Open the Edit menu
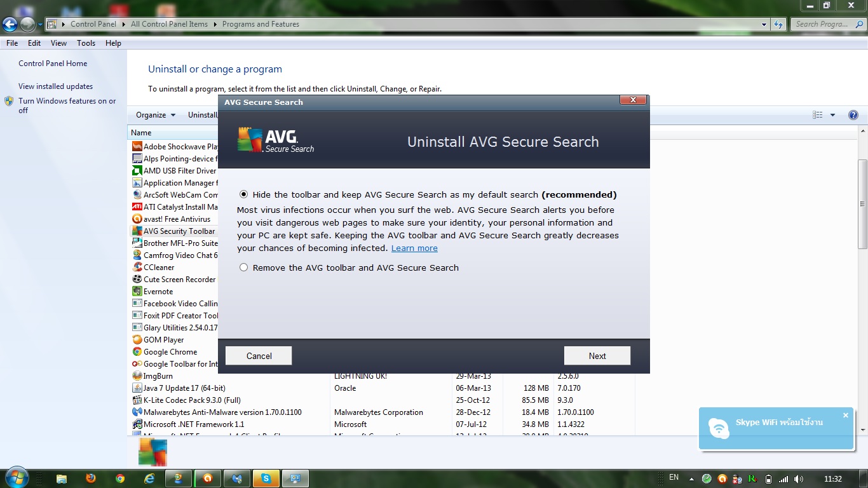Image resolution: width=868 pixels, height=488 pixels. [x=34, y=43]
